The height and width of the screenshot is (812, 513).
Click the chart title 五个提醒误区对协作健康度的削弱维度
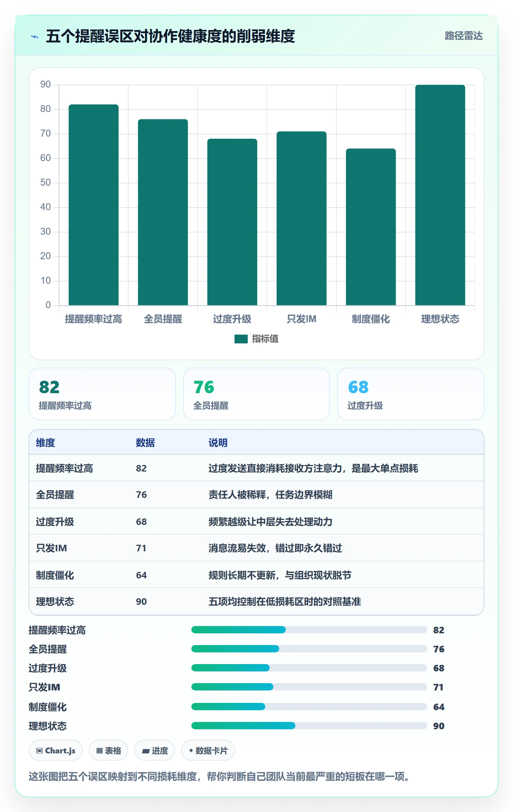(x=170, y=36)
